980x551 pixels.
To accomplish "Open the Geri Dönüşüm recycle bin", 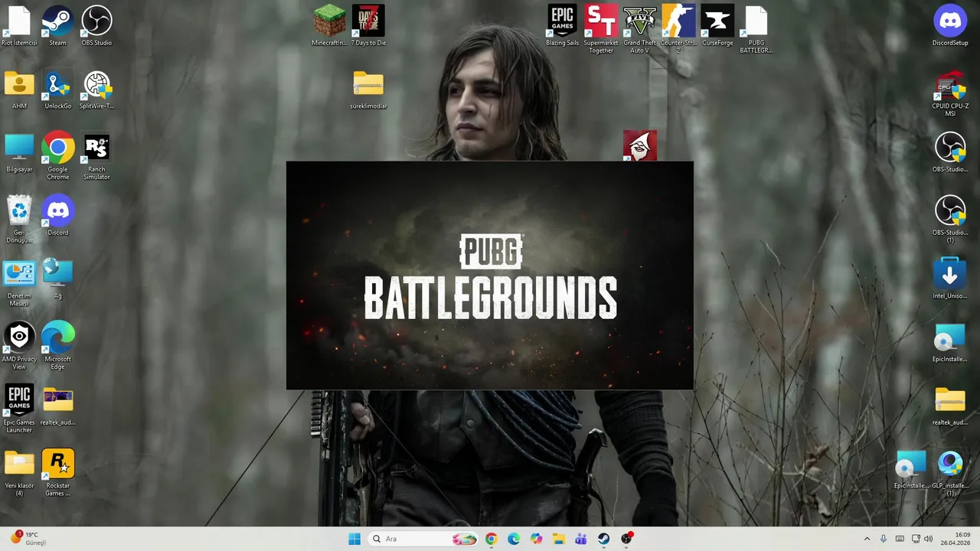I will click(19, 220).
